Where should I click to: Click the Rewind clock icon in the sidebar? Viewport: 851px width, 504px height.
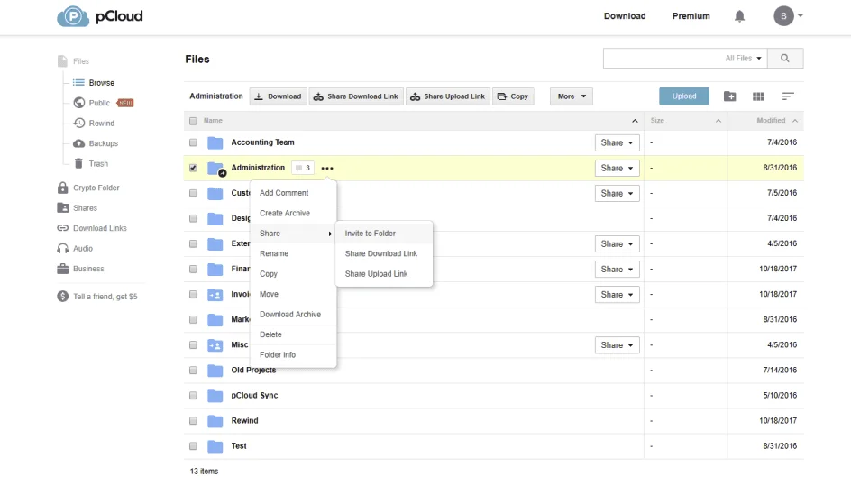coord(79,124)
